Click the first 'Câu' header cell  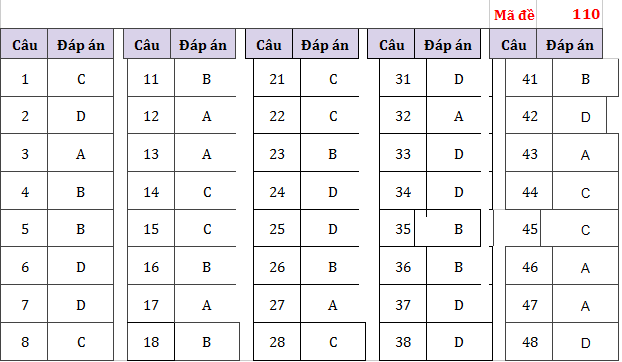tap(24, 44)
